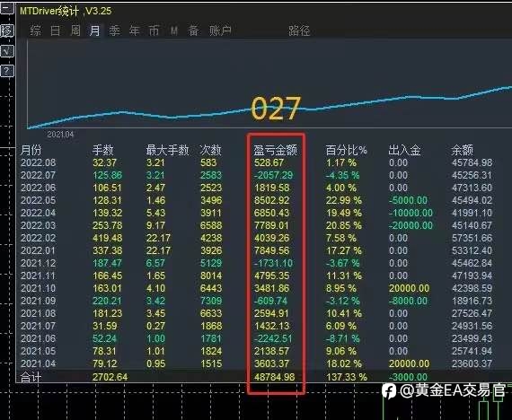The height and width of the screenshot is (420, 512).
Task: Click percentage 22.99 %
Action: [x=343, y=200]
